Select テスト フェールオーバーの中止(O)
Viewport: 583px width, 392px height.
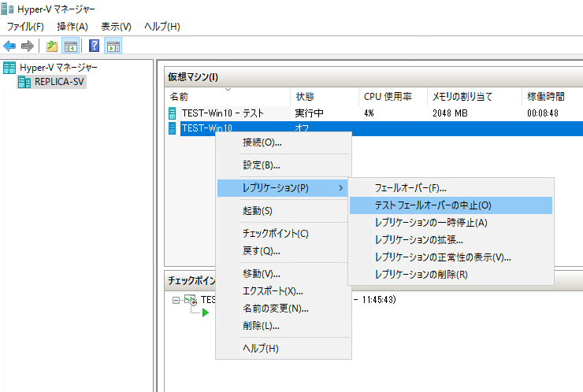tap(451, 205)
